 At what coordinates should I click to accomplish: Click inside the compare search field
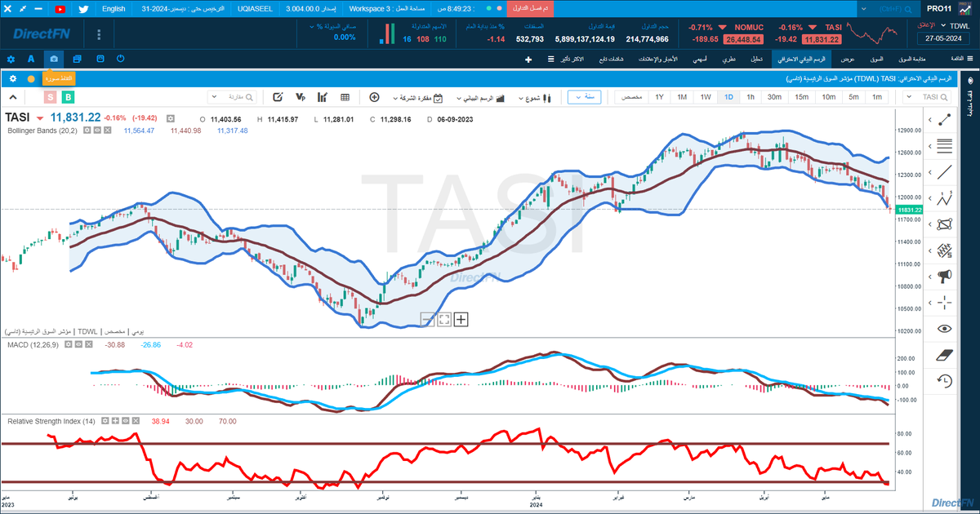232,97
